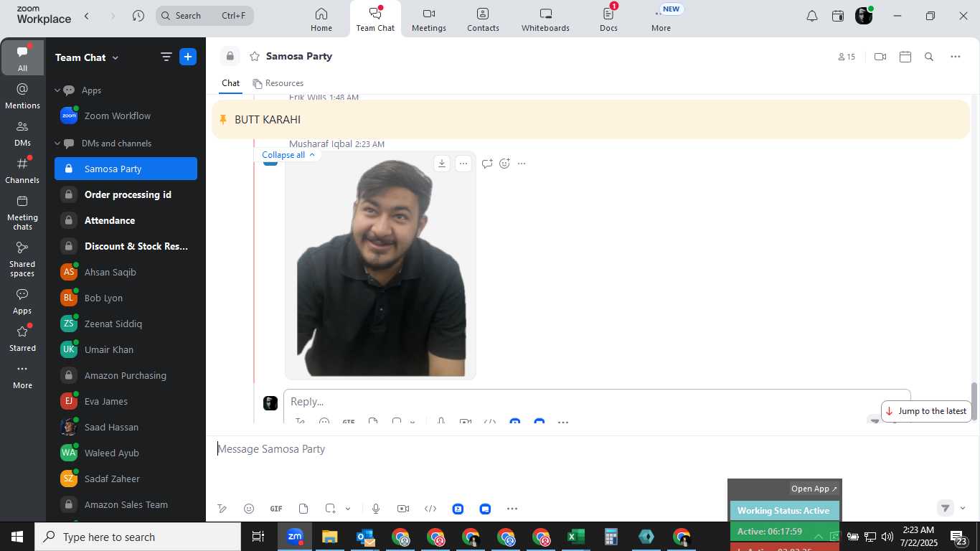Go back with the left arrow
The width and height of the screenshot is (980, 551).
87,16
